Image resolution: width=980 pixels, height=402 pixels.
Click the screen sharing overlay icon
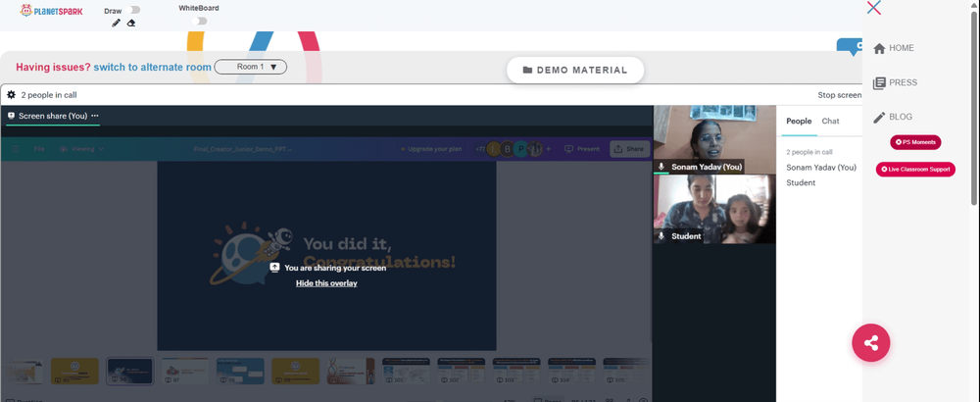pos(274,267)
